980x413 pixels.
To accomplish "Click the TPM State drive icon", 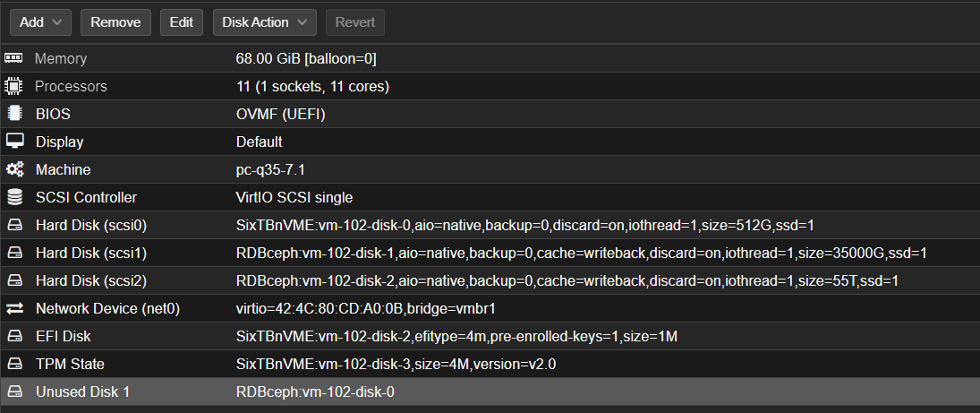I will coord(13,365).
